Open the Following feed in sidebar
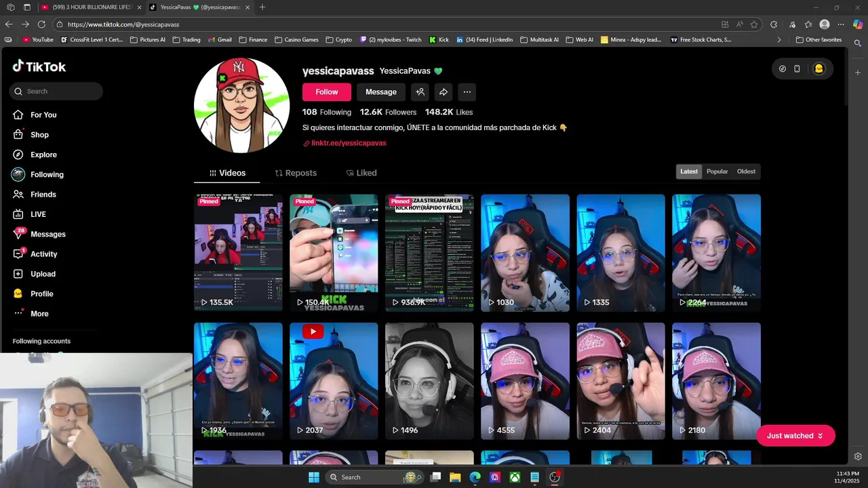The width and height of the screenshot is (868, 488). [x=38, y=174]
